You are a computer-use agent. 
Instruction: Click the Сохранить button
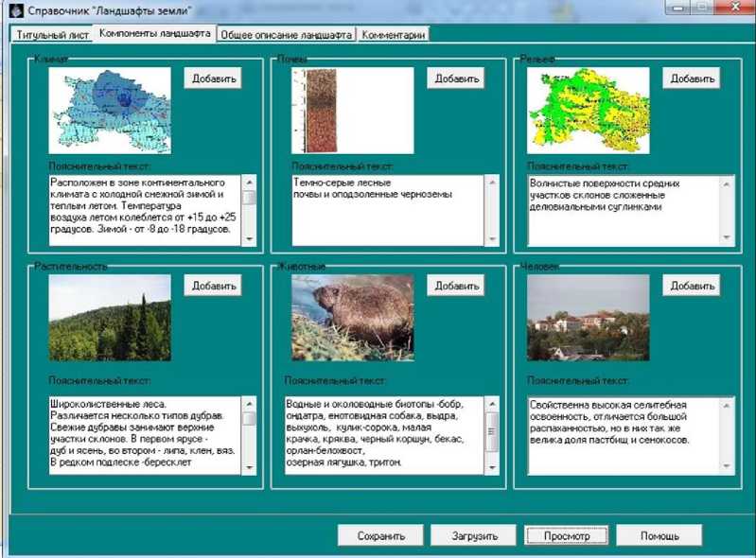(380, 535)
